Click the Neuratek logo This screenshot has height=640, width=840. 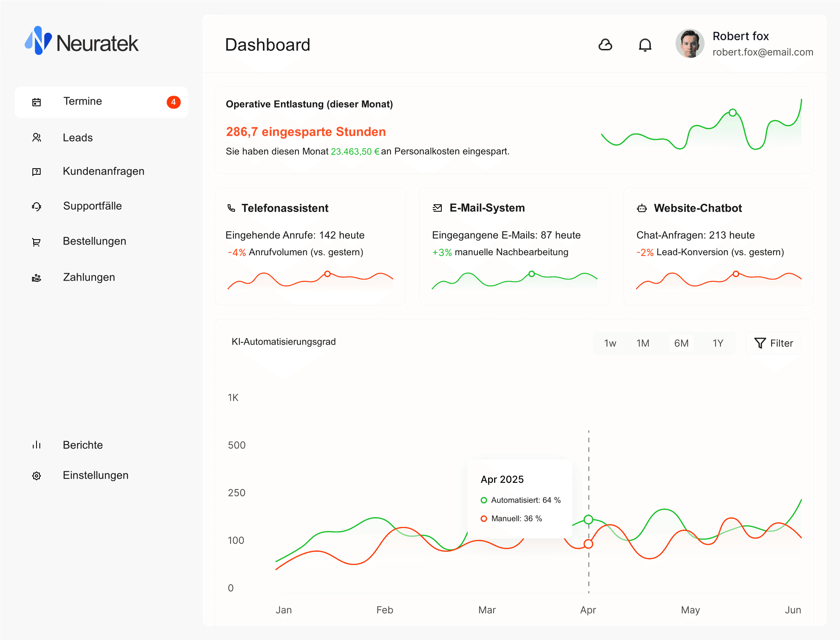pos(82,41)
